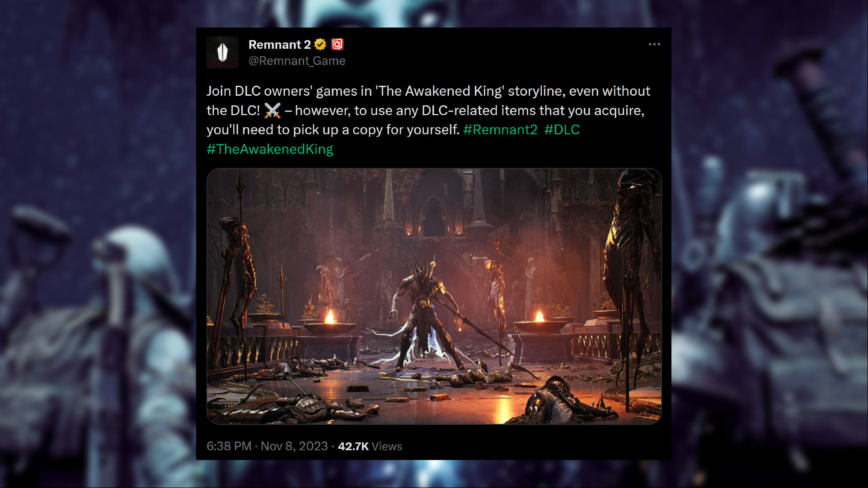The image size is (868, 488).
Task: Visit the @Remnant_Game handle
Action: click(297, 61)
